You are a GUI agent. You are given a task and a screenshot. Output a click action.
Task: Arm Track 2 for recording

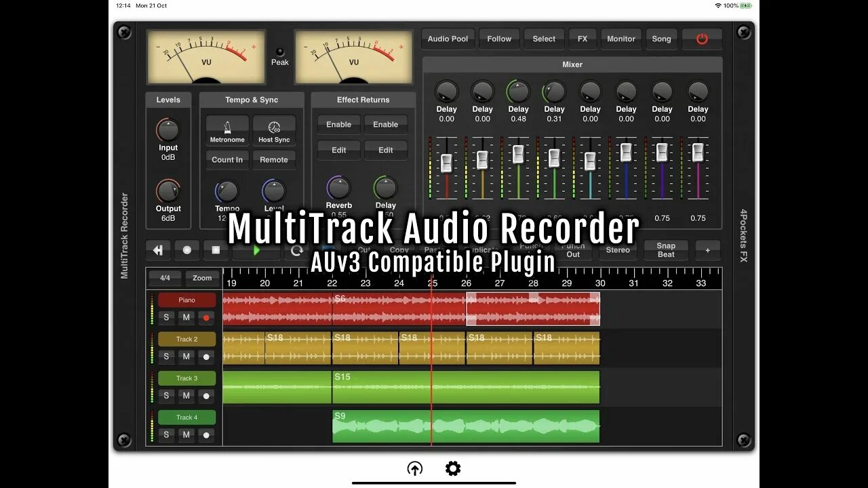[207, 357]
